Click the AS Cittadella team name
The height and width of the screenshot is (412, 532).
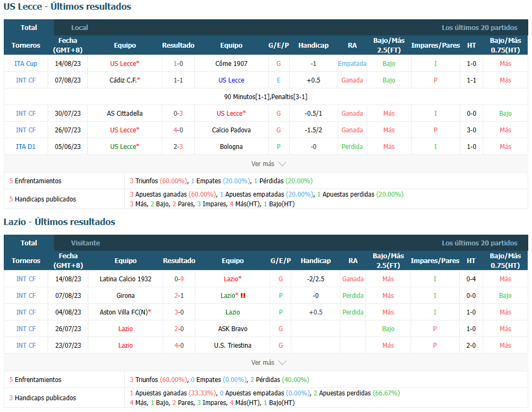coord(125,114)
